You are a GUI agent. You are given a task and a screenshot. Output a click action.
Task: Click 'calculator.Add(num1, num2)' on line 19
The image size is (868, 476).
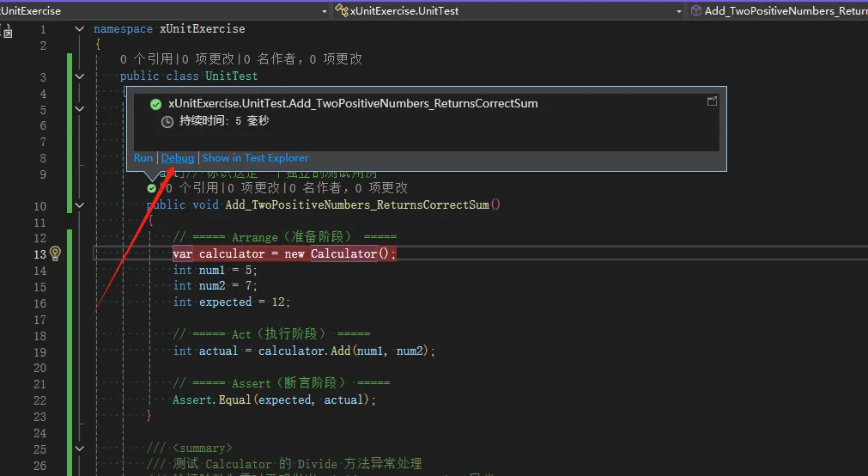343,351
